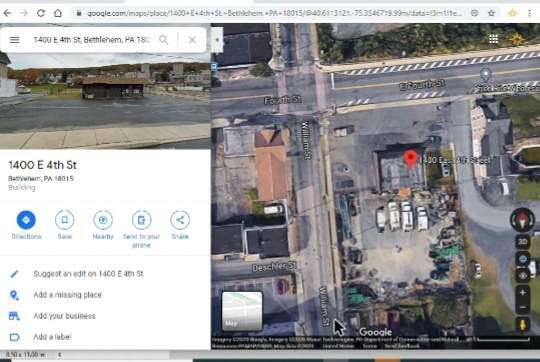Get Directions to 1400 E 4th St
This screenshot has height=362, width=540.
point(26,225)
